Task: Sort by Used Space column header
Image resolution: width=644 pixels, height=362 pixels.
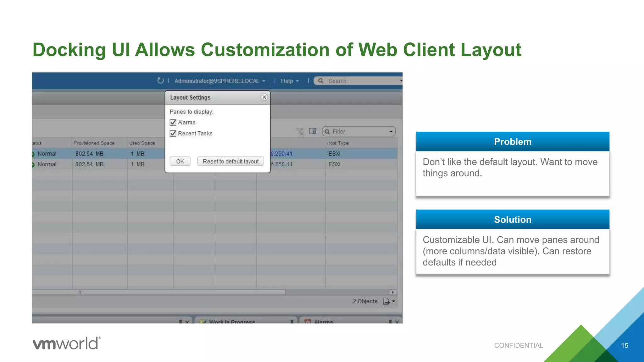Action: [142, 143]
